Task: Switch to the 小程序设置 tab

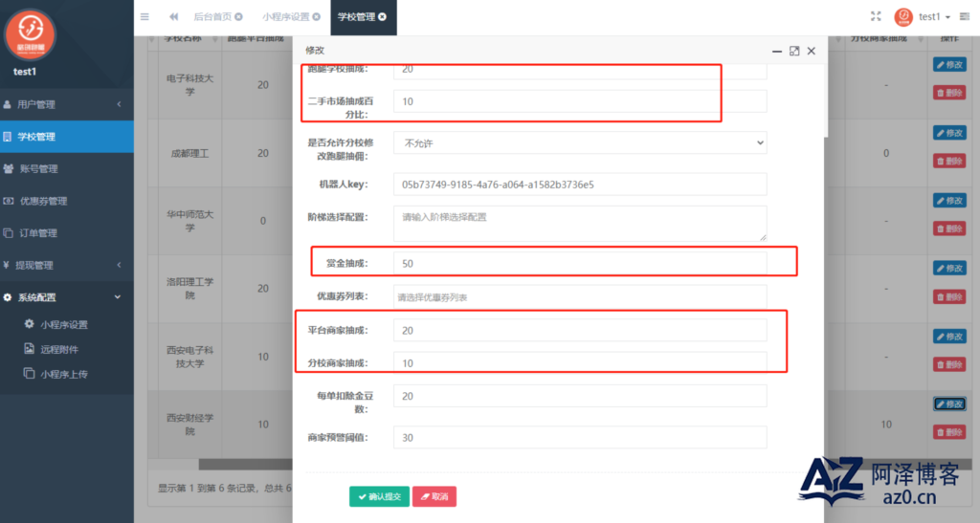Action: click(285, 17)
